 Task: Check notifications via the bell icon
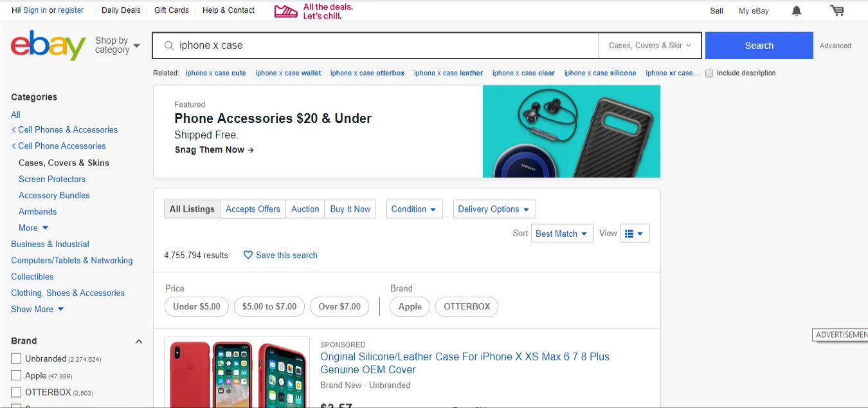796,10
